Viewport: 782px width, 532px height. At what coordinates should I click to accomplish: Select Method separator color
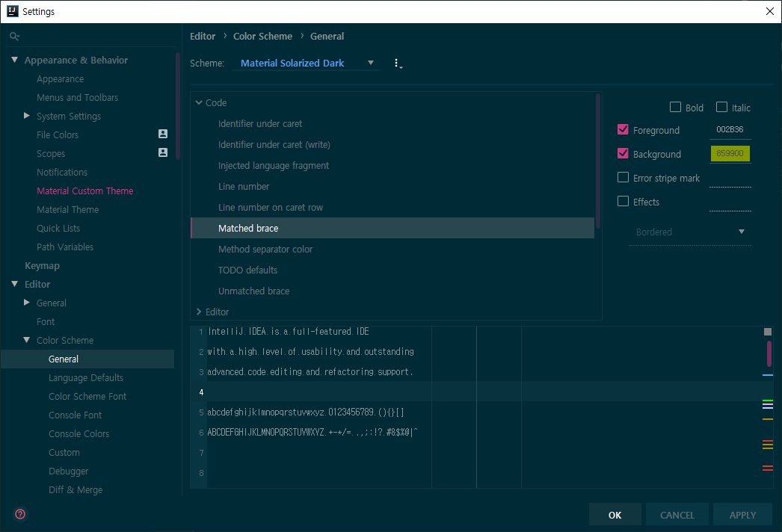coord(265,250)
